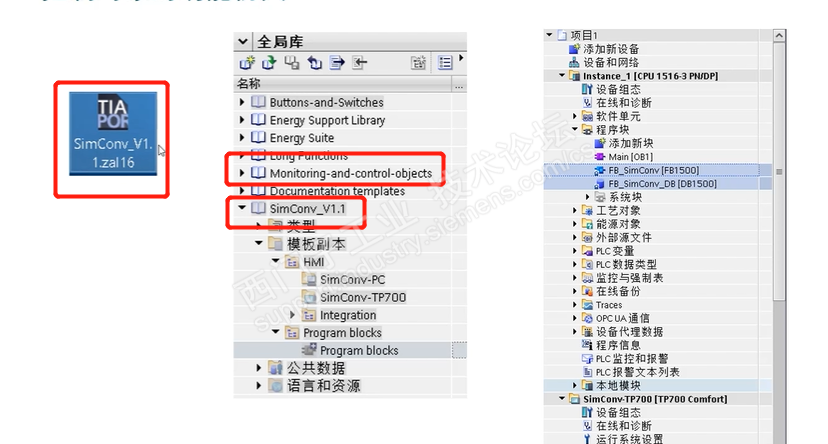The width and height of the screenshot is (828, 444).
Task: Collapse the 程序块 folder
Action: coord(575,129)
